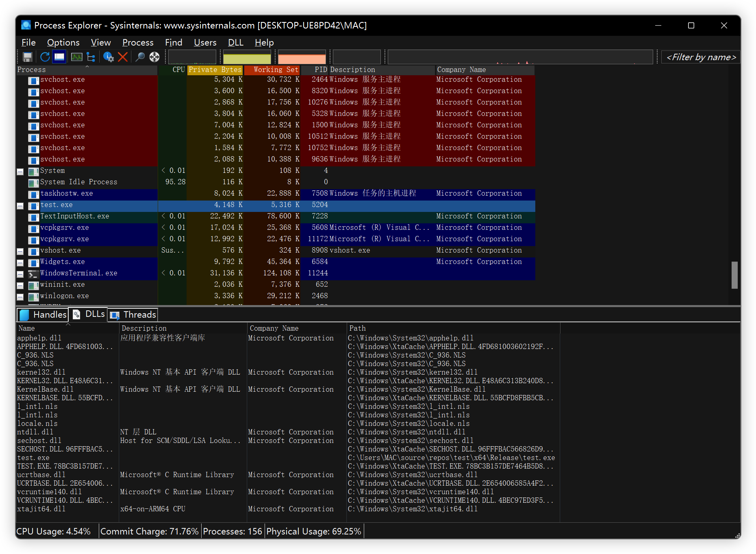Toggle the process tree view icon
The width and height of the screenshot is (756, 554).
click(91, 57)
